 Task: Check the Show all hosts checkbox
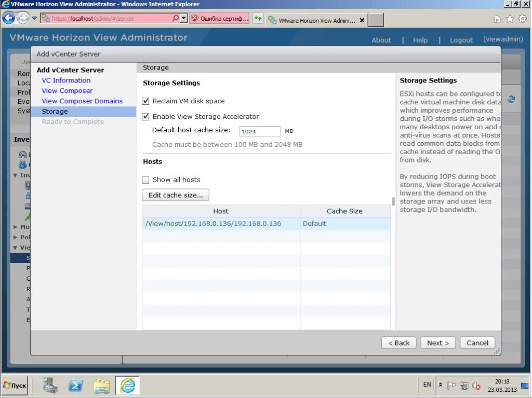click(x=145, y=180)
